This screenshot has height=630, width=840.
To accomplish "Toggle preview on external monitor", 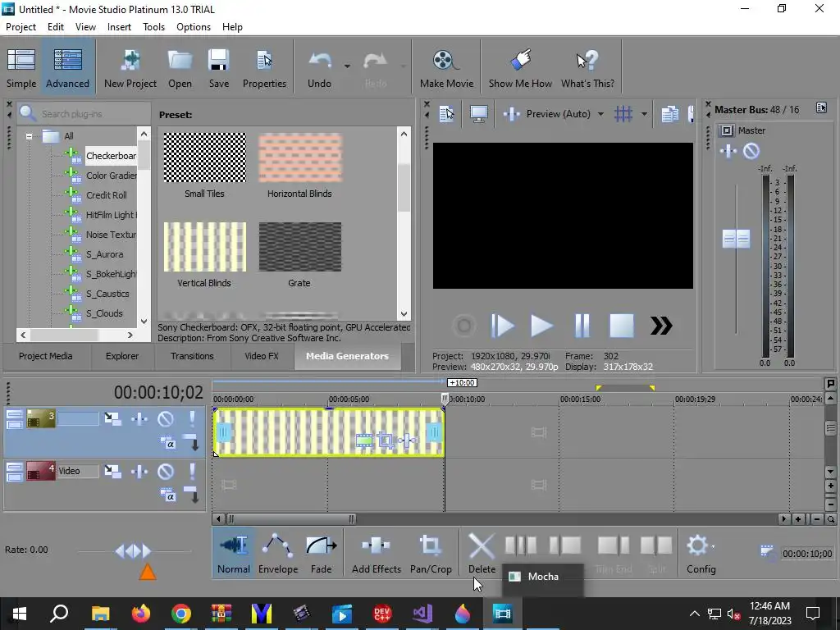I will (x=478, y=113).
